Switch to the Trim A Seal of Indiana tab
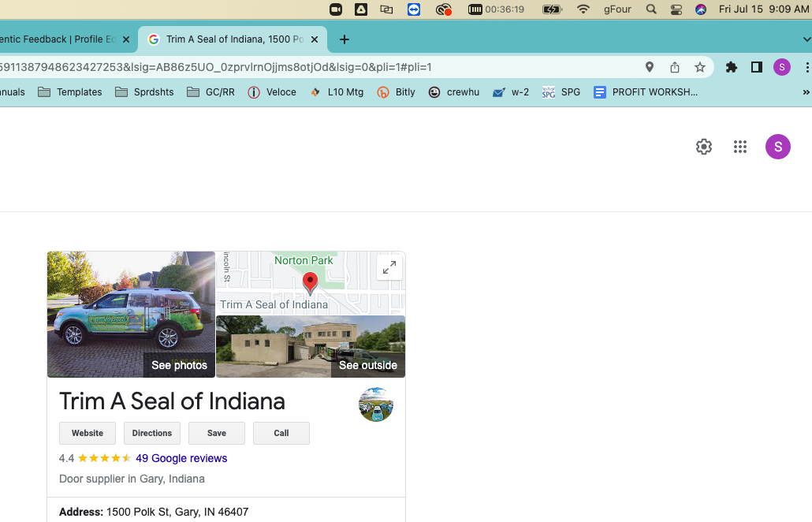 229,39
